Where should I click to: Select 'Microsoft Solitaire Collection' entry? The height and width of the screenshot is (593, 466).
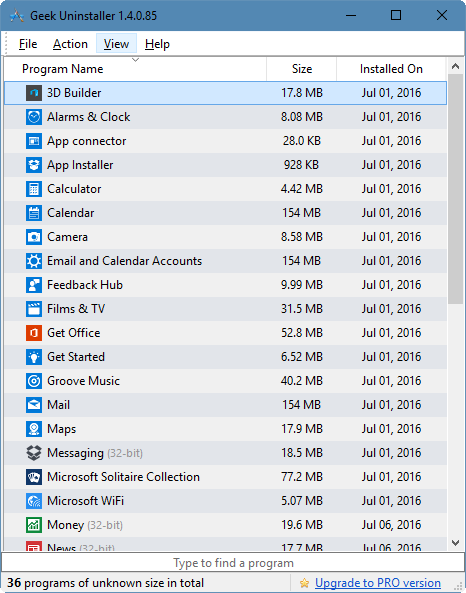123,477
